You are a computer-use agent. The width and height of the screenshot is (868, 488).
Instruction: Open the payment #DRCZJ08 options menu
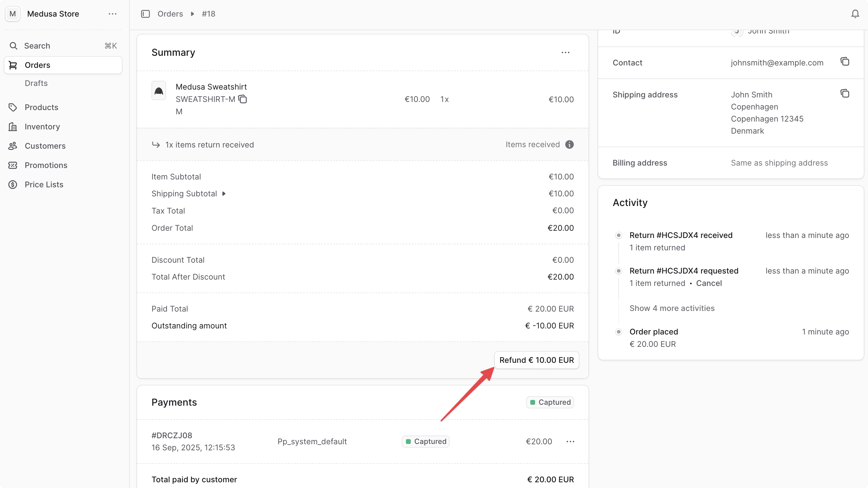tap(570, 441)
